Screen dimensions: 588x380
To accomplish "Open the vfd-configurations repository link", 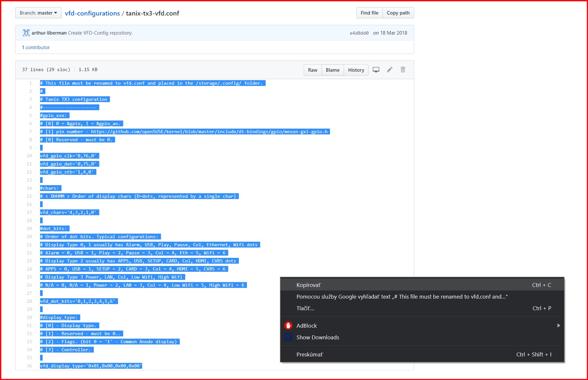I will point(92,13).
